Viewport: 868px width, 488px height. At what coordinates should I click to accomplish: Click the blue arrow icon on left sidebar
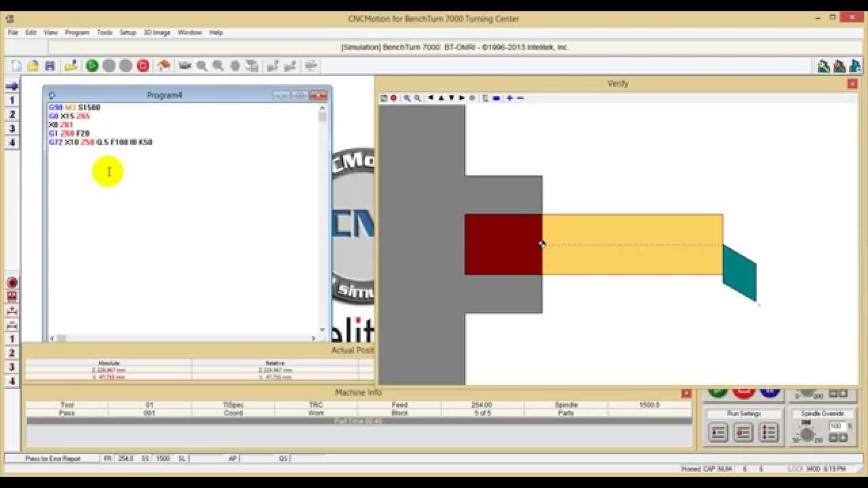click(12, 86)
